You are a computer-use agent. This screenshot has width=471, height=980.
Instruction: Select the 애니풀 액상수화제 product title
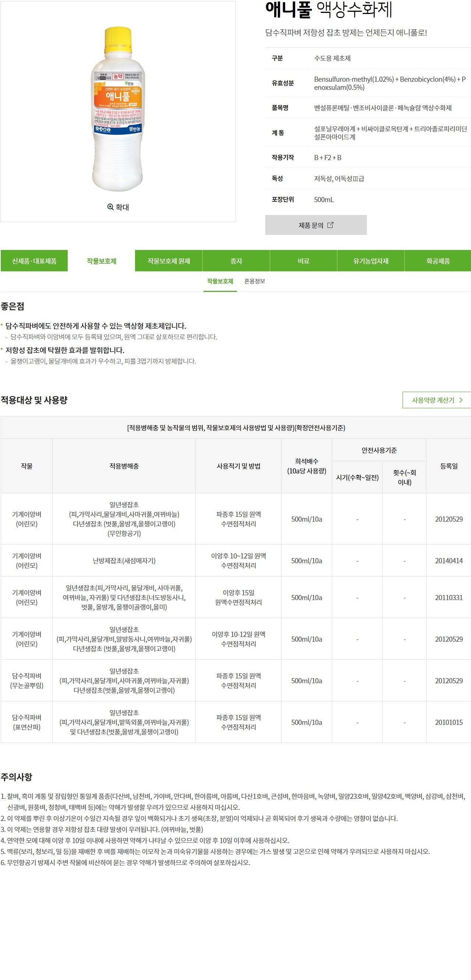coord(329,10)
